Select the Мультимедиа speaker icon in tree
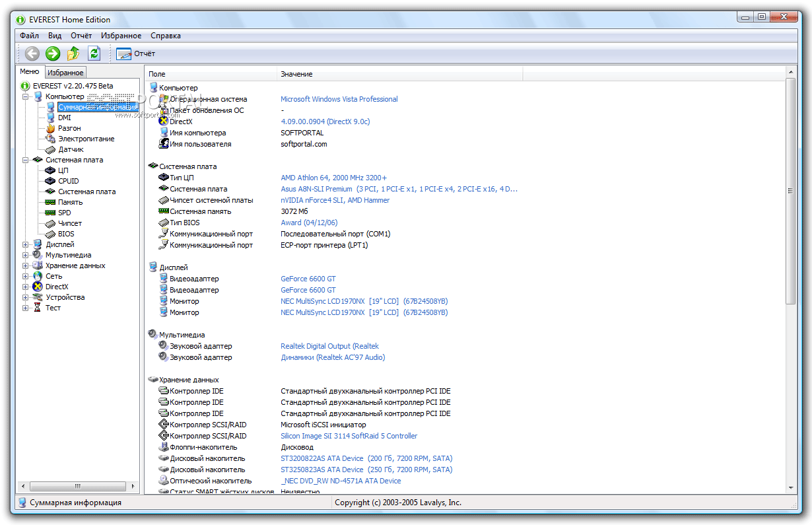 pyautogui.click(x=38, y=255)
